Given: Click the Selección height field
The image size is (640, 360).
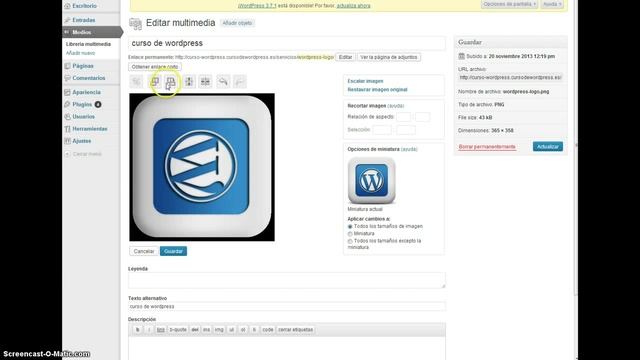Looking at the screenshot, I should (x=406, y=130).
